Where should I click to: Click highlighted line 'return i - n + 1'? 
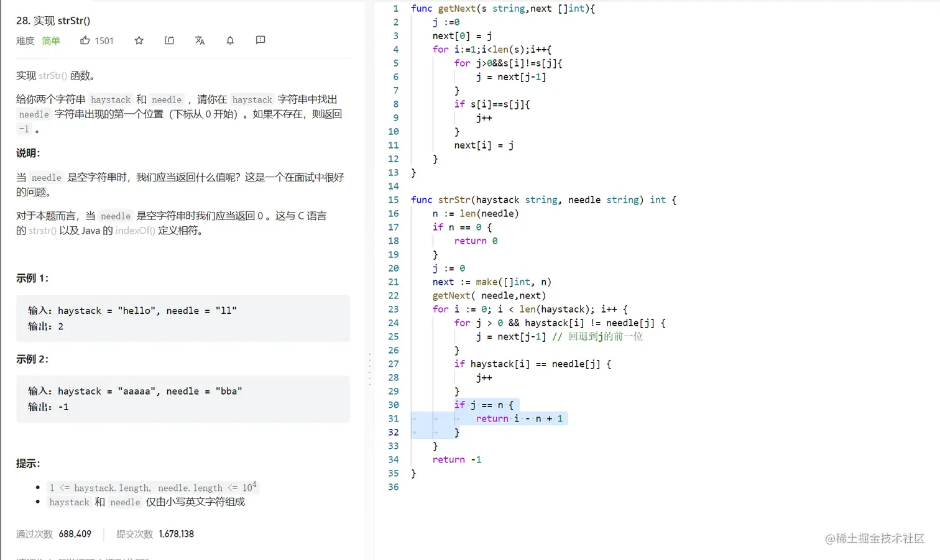click(x=519, y=419)
